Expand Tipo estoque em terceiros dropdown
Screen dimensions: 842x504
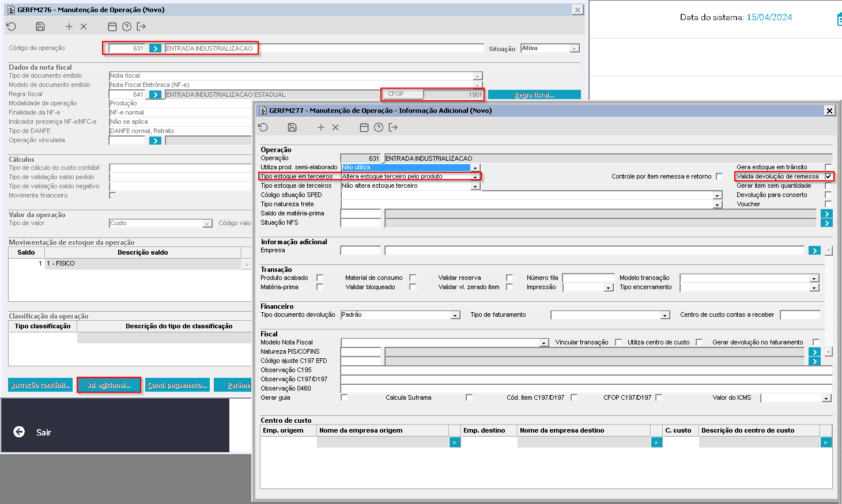click(x=475, y=177)
